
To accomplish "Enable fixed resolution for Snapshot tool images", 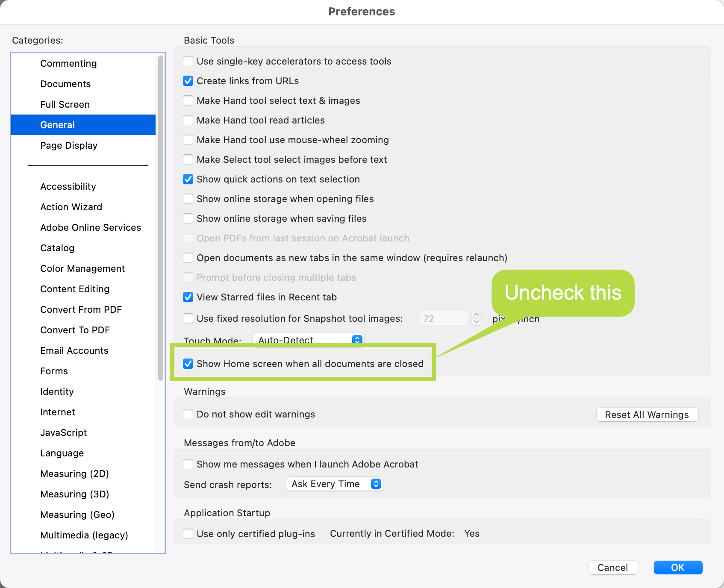I will pos(188,318).
